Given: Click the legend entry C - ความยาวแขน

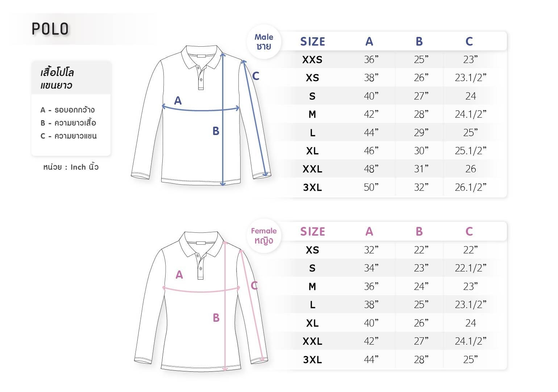Looking at the screenshot, I should 69,136.
